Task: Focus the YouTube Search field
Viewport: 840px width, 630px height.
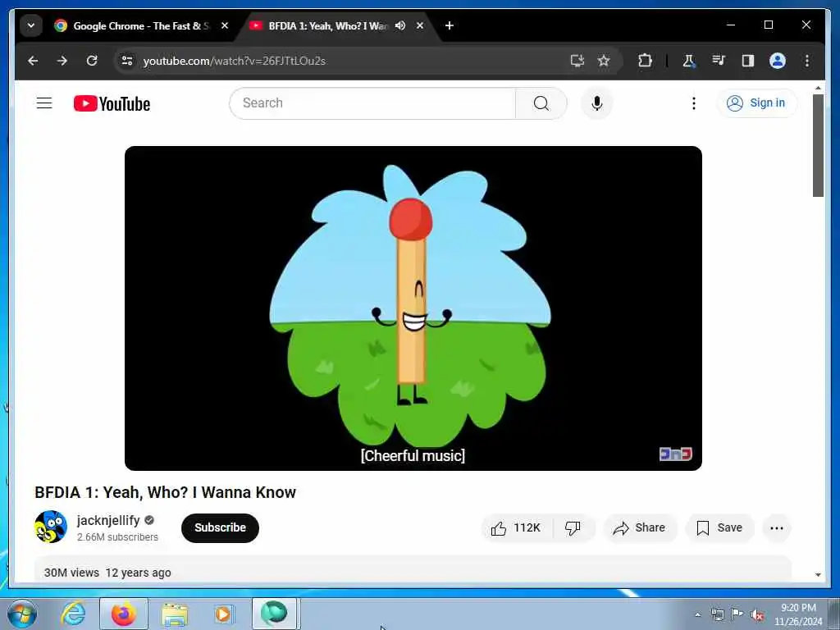Action: tap(373, 103)
